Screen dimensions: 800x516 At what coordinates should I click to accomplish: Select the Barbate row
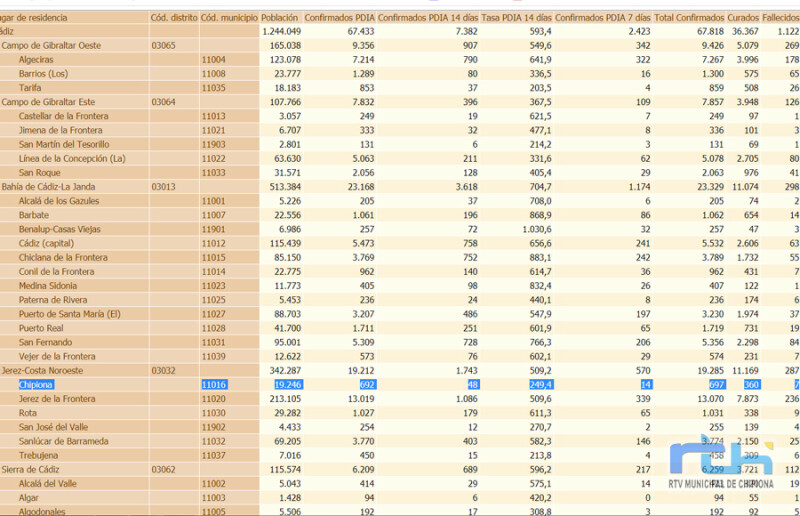400,215
